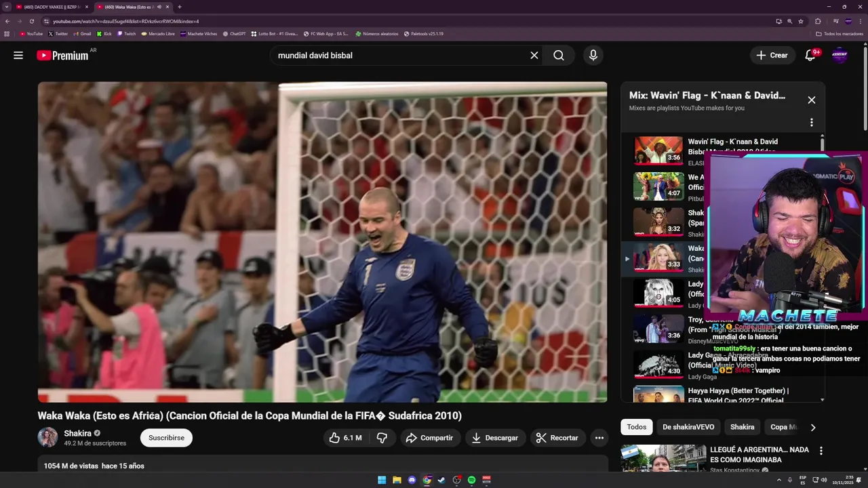This screenshot has height=488, width=868.
Task: Play Lady Gaga 4:05 mix thumbnail
Action: coord(658,293)
